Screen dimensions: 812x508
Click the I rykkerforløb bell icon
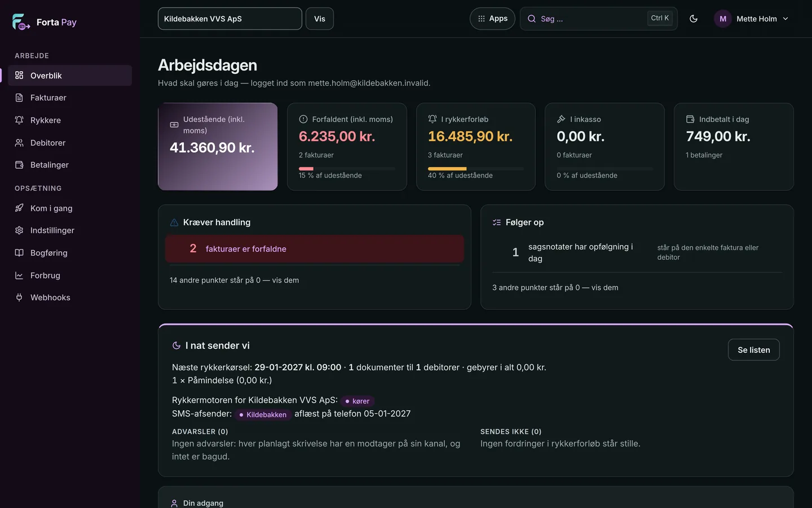[x=433, y=119]
